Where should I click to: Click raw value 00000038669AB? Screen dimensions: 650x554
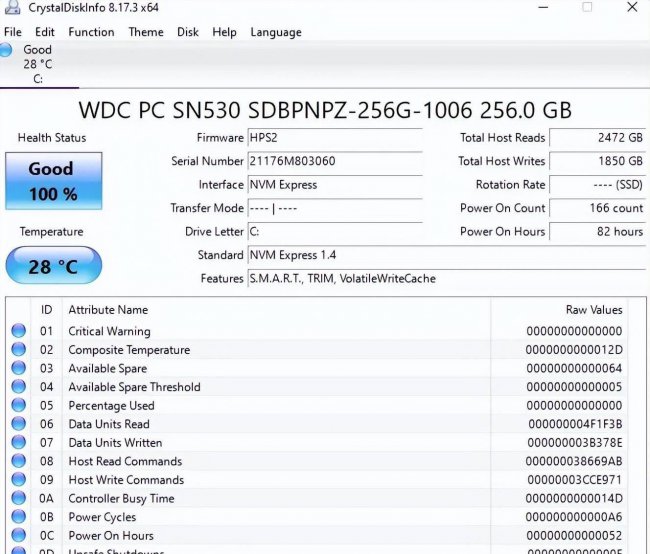[574, 461]
